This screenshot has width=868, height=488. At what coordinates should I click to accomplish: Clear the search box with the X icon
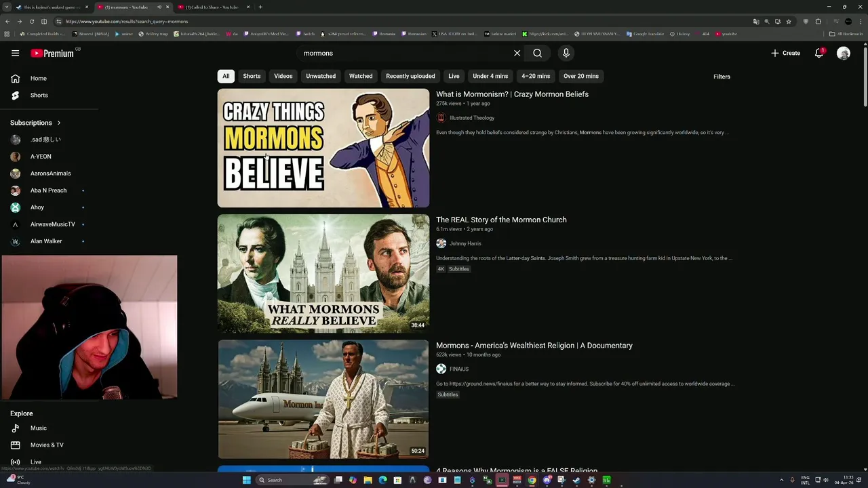pyautogui.click(x=517, y=53)
